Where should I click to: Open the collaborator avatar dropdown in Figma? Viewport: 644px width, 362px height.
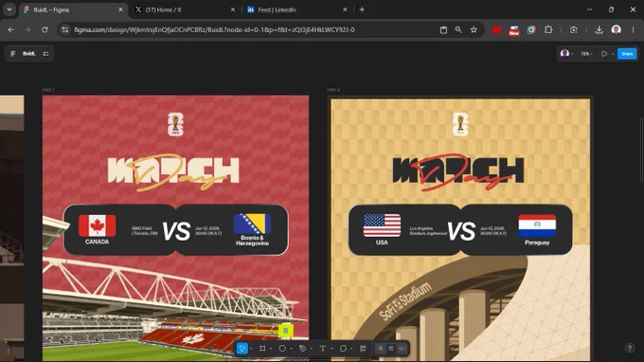tap(566, 54)
